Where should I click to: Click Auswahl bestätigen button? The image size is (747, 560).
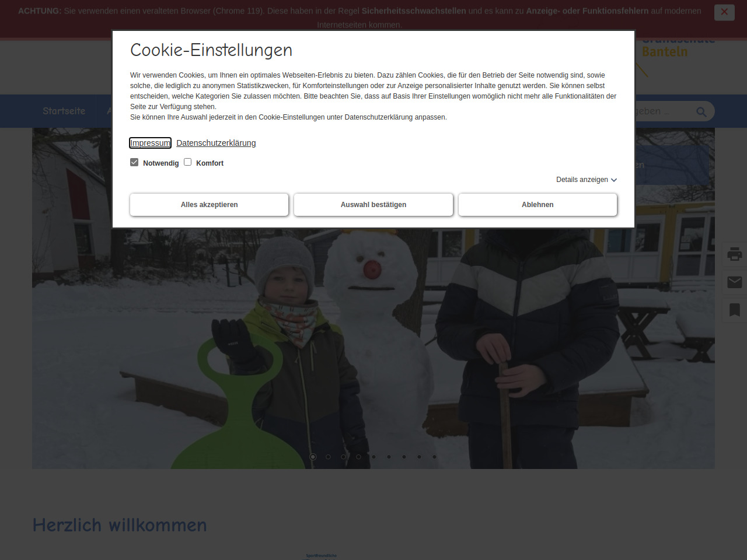(x=373, y=205)
